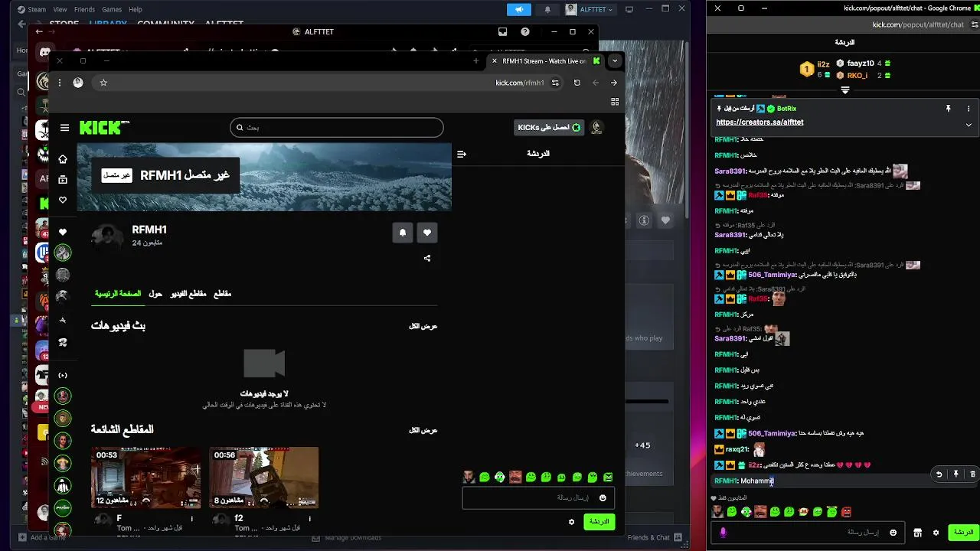Open Chrome three-dot menu in Kick window
The image size is (980, 551).
pos(60,83)
